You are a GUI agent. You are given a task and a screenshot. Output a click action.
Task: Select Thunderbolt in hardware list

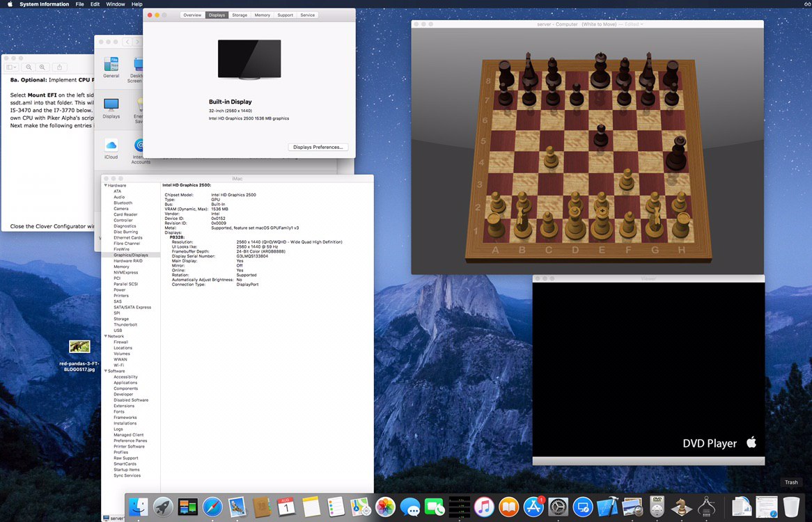click(x=125, y=325)
